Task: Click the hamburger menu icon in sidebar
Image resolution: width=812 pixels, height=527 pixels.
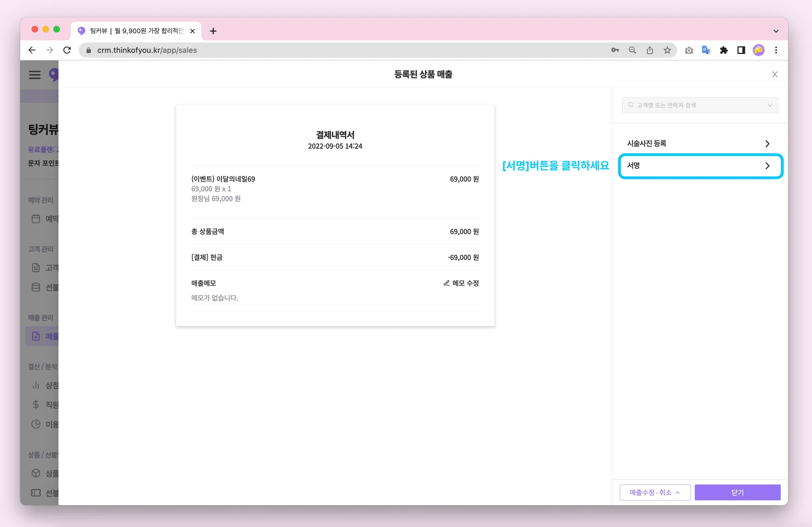Action: coord(35,75)
